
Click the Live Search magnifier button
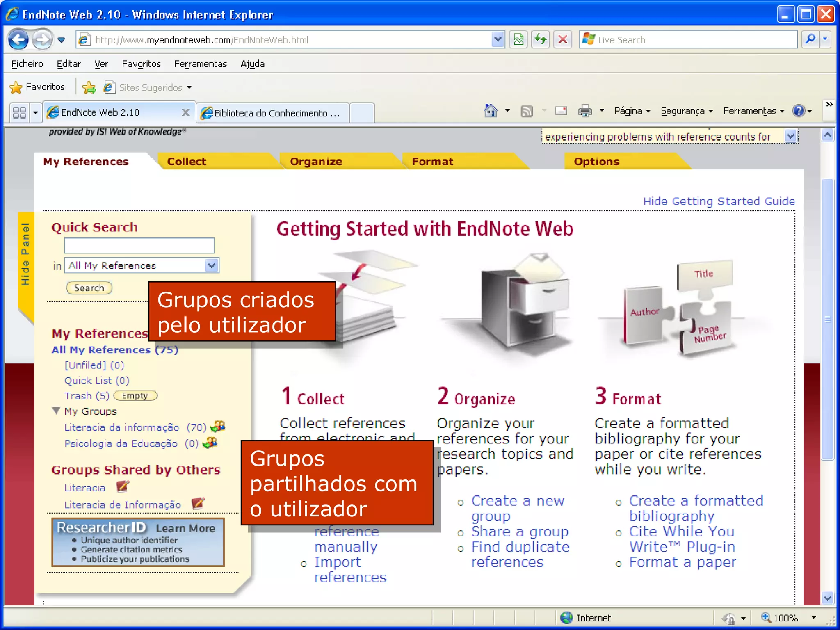810,40
